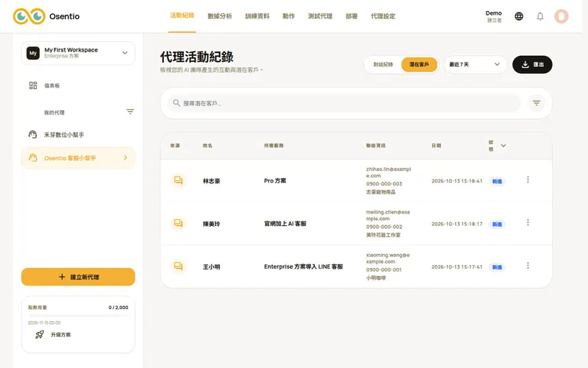Image resolution: width=588 pixels, height=368 pixels.
Task: Open the 測試代理 tab
Action: [x=320, y=16]
